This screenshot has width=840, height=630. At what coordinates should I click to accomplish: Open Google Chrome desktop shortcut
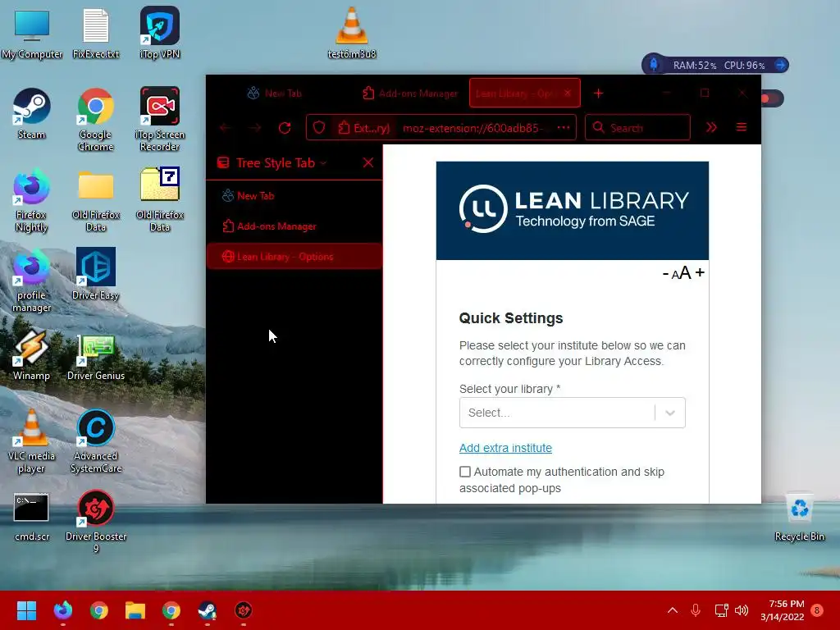[96, 119]
